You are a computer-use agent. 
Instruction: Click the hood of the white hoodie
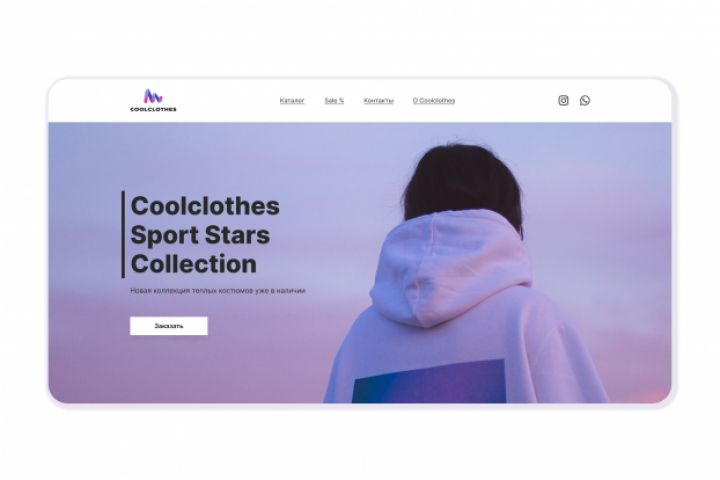tap(452, 269)
